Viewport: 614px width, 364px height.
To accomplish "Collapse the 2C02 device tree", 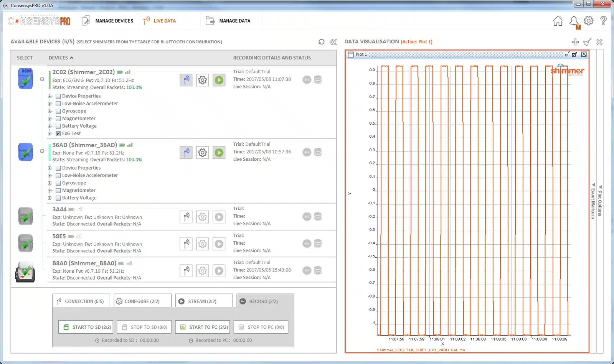I will [42, 79].
